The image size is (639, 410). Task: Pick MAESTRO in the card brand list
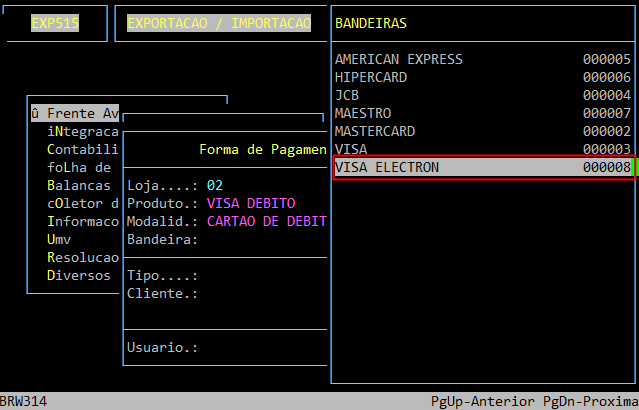tap(362, 113)
